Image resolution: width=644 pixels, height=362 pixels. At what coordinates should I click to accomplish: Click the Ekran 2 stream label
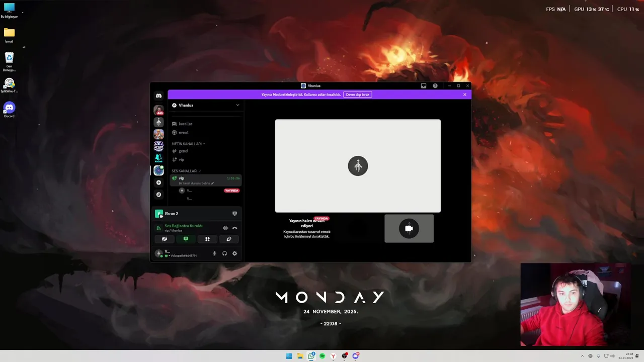coord(172,214)
